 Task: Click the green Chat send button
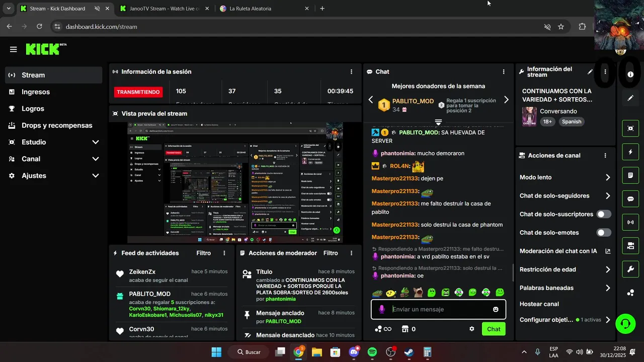tap(494, 329)
